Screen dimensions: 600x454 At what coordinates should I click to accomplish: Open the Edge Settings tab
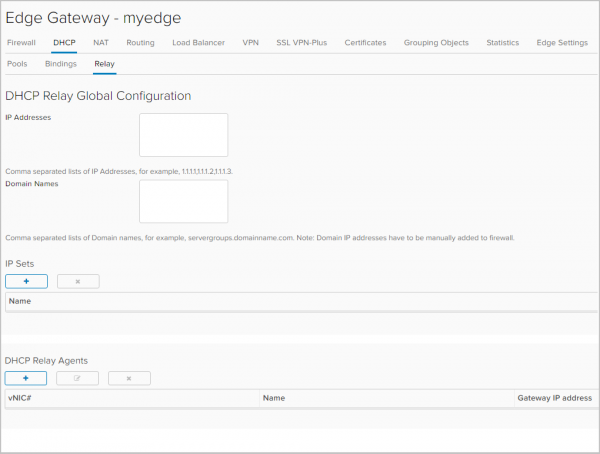point(562,43)
